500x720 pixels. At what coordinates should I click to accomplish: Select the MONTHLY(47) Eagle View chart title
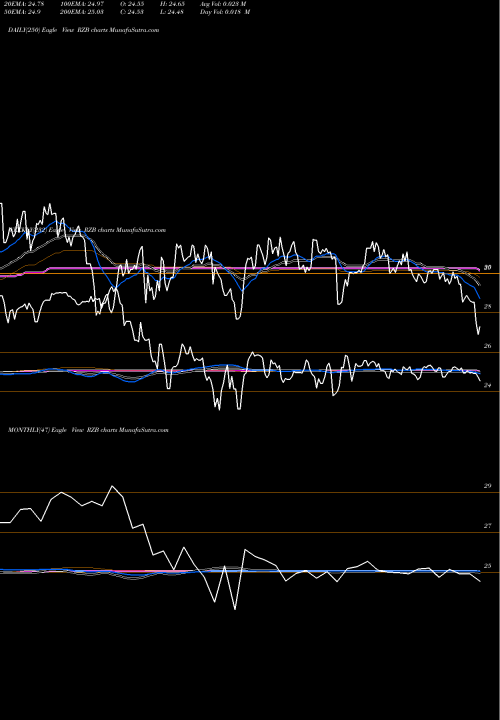(88, 430)
